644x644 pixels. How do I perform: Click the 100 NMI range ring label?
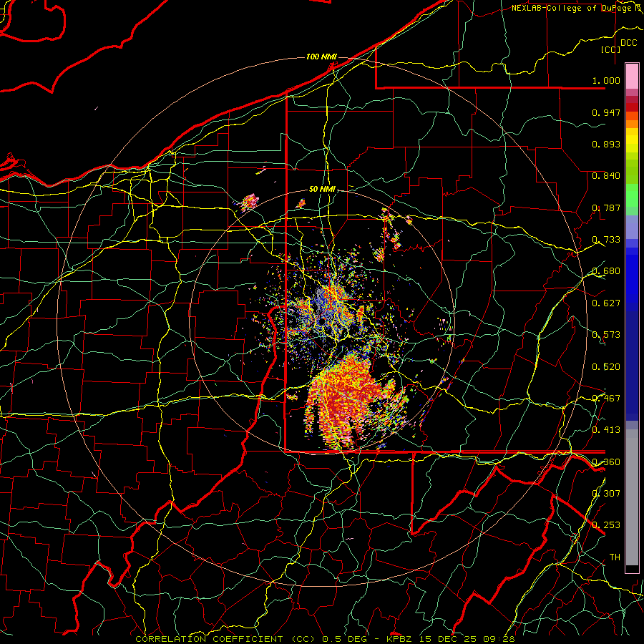click(321, 57)
